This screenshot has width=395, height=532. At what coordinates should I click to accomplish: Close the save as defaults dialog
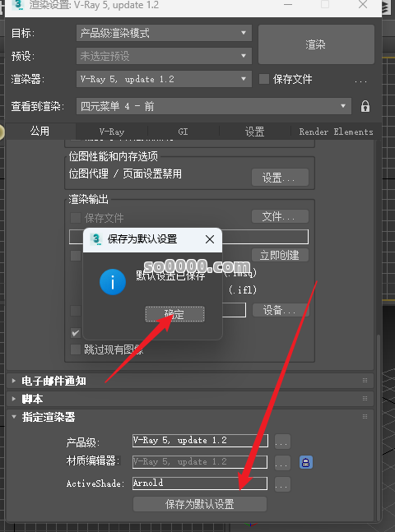pyautogui.click(x=210, y=239)
